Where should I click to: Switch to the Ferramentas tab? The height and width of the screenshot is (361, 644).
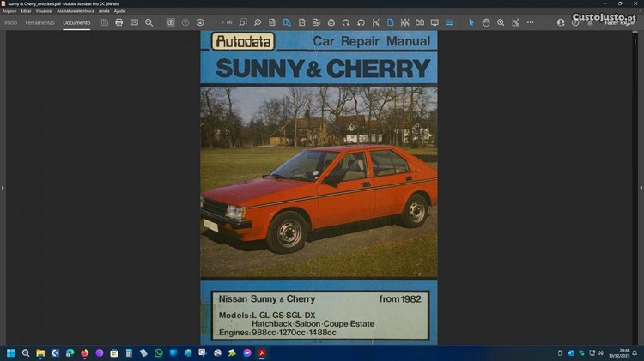pos(39,22)
